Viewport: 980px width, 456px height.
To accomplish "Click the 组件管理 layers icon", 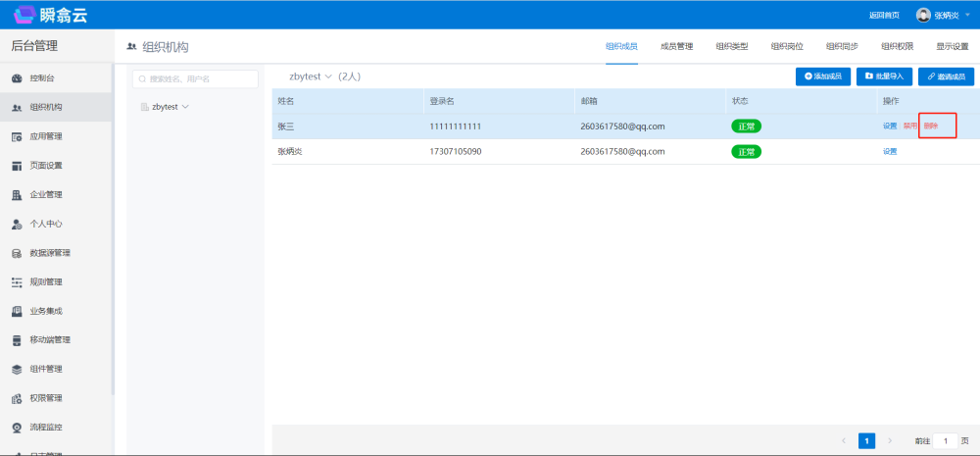I will [x=17, y=370].
